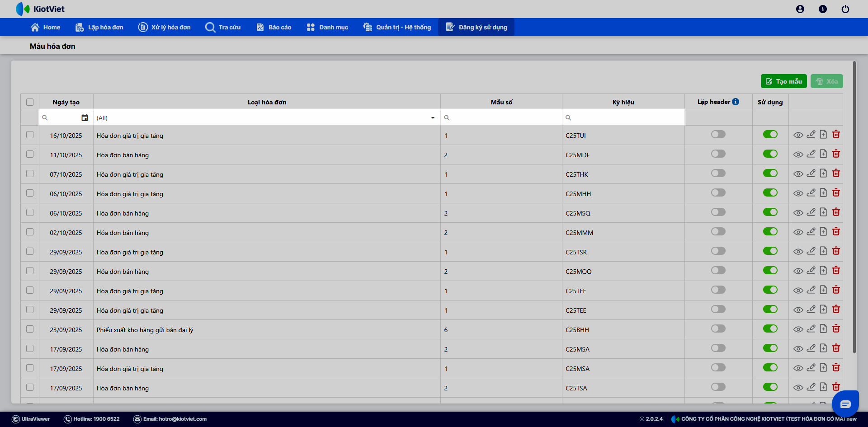Toggle Sử dụng for C25MMM
868x427 pixels.
click(770, 231)
